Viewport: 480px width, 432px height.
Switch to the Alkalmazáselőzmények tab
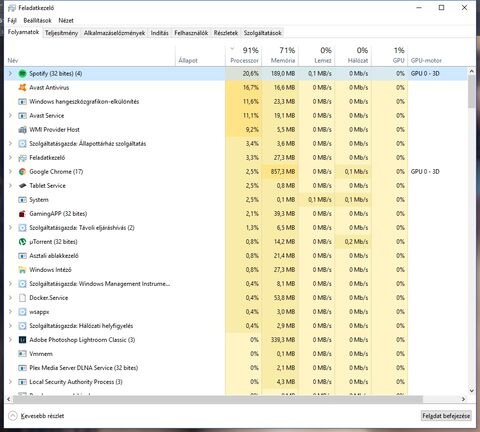114,33
